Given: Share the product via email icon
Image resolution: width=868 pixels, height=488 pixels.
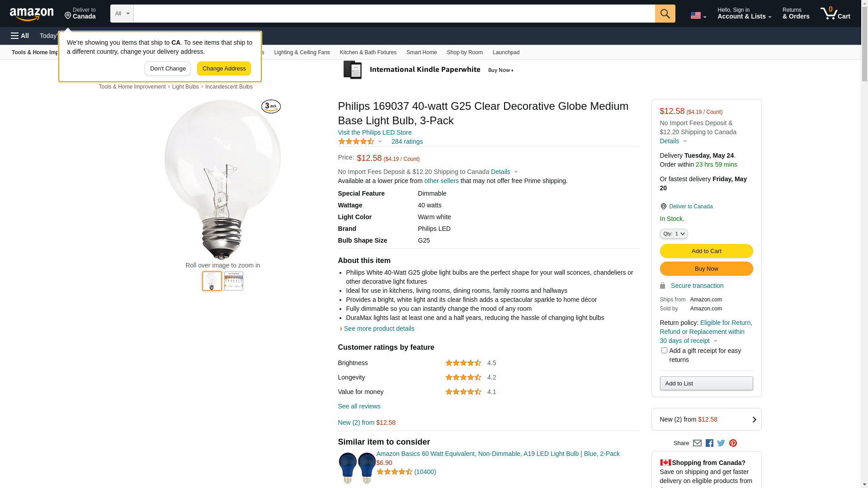Looking at the screenshot, I should [x=697, y=443].
